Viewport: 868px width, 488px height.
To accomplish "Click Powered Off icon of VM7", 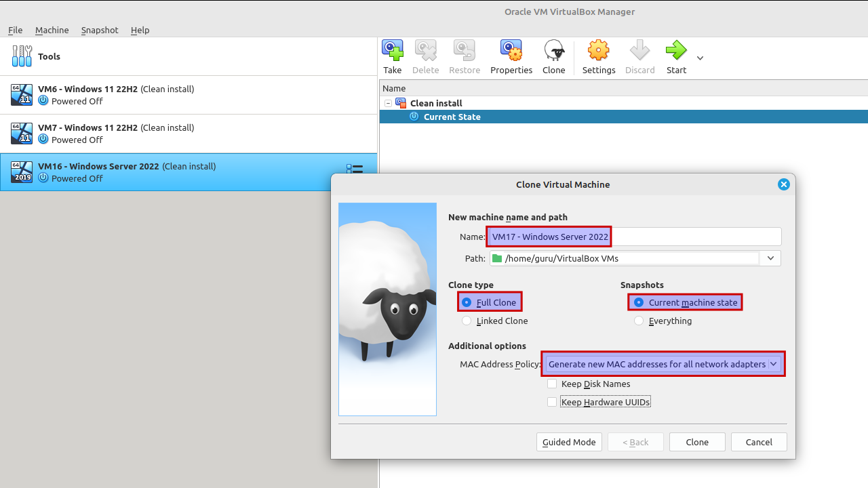I will tap(43, 140).
